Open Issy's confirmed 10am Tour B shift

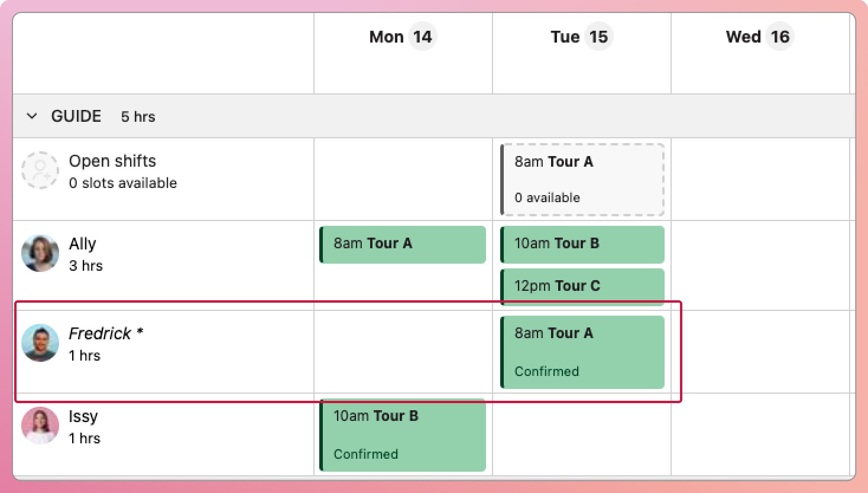403,434
